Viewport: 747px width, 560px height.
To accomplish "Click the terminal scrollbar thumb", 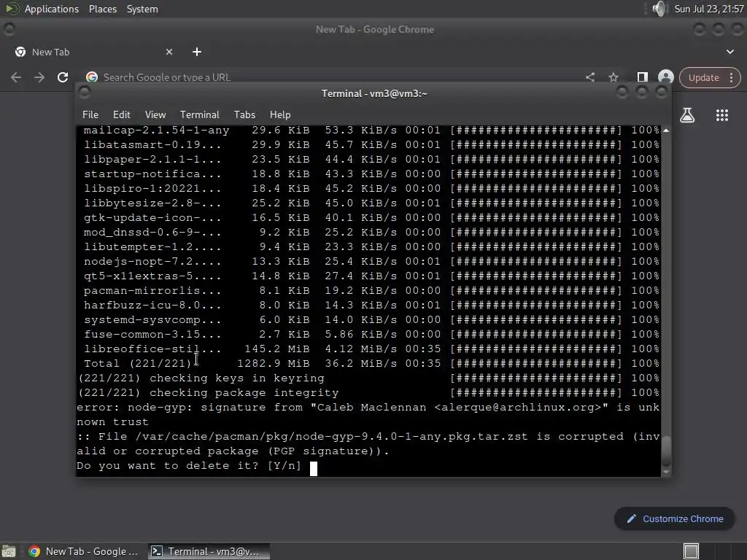I will coord(666,451).
